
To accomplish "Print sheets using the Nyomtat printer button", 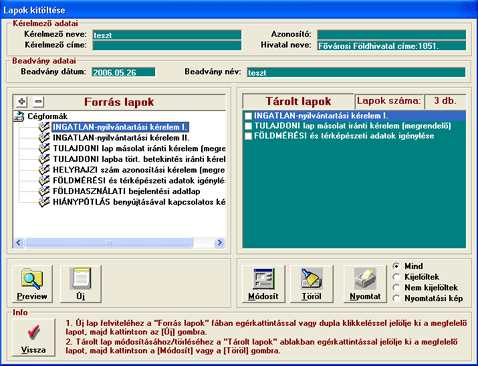I will click(x=365, y=284).
